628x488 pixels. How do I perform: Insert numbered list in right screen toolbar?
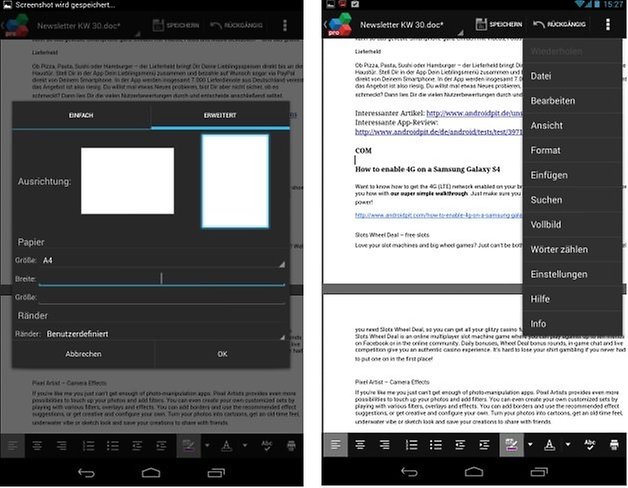click(x=411, y=445)
